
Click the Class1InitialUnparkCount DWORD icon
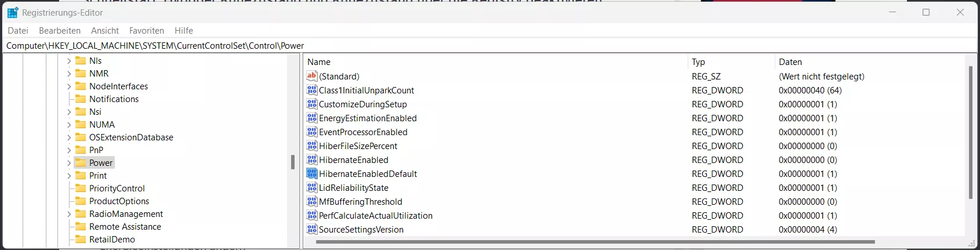[312, 90]
